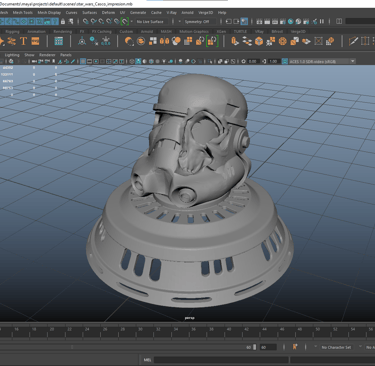Click the range slider handle beside 60
Screen dimensions: 375x366
255,347
